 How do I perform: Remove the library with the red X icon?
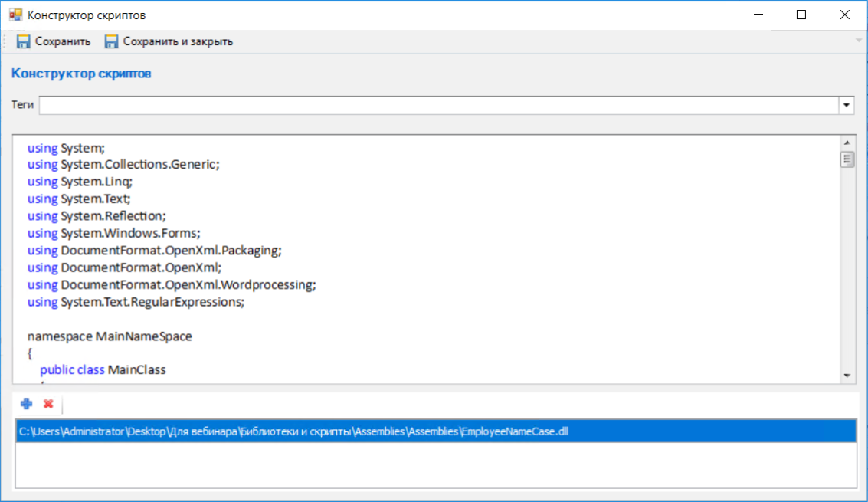[x=48, y=404]
